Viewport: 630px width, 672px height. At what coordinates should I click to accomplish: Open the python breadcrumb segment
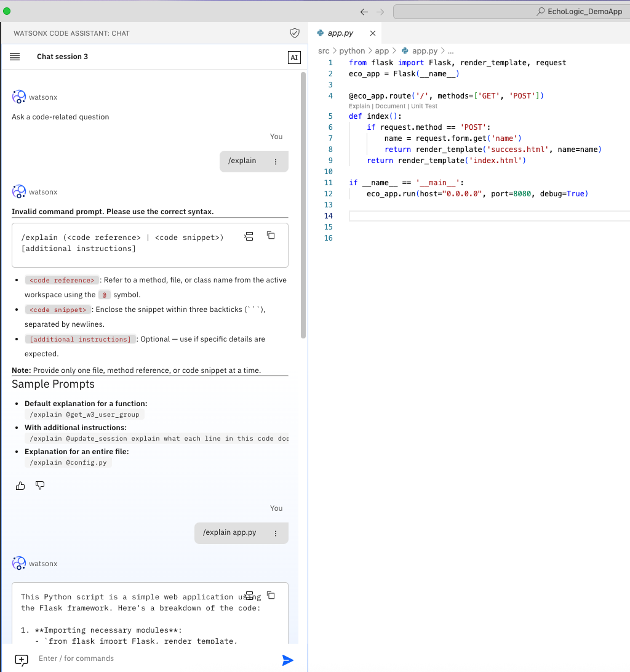point(352,51)
